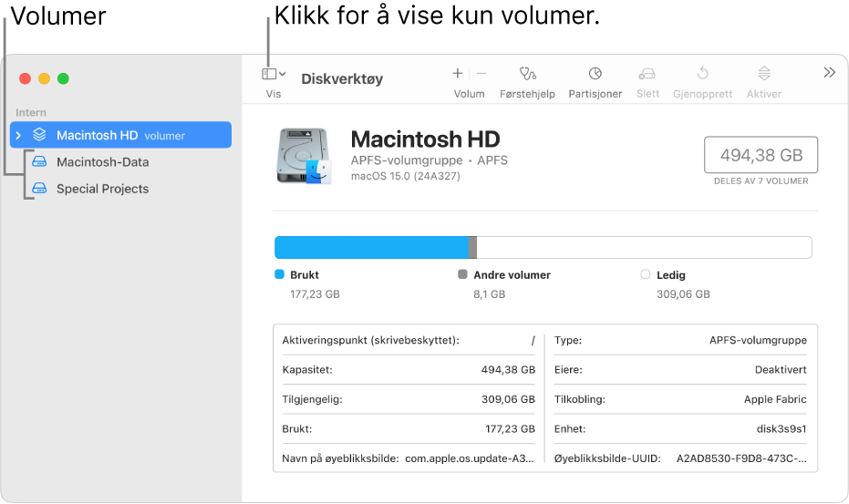Click the 309,06 GB value under Ledig legend

click(x=683, y=294)
